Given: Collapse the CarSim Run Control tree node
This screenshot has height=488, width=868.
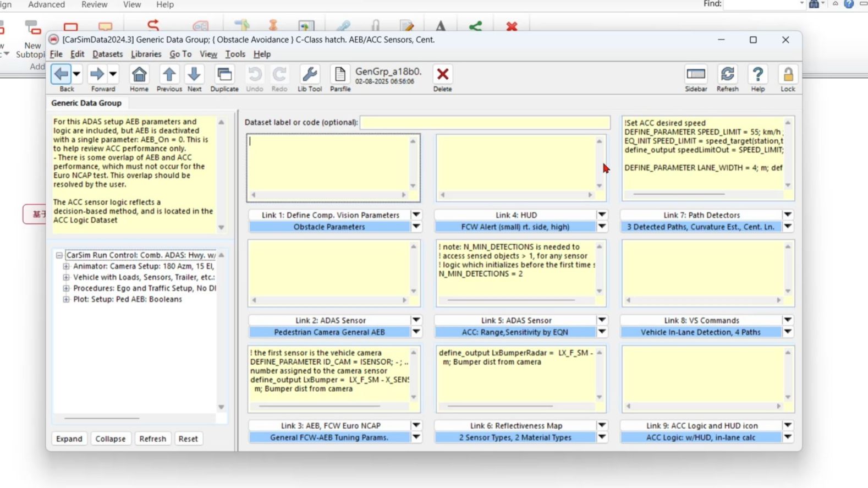Looking at the screenshot, I should (x=59, y=255).
